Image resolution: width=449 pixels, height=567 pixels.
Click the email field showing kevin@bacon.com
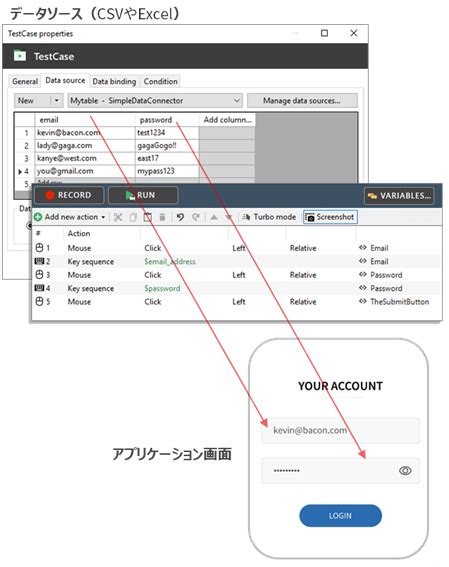click(340, 430)
